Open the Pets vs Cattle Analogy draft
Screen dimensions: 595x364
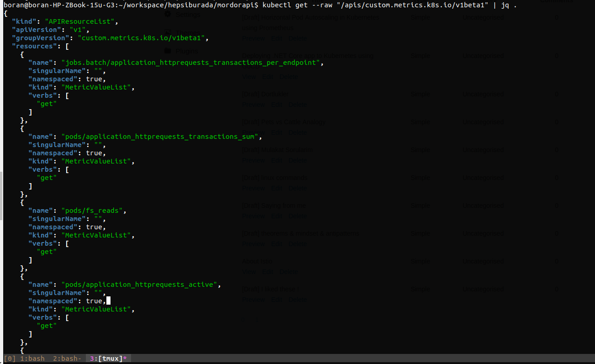point(284,122)
